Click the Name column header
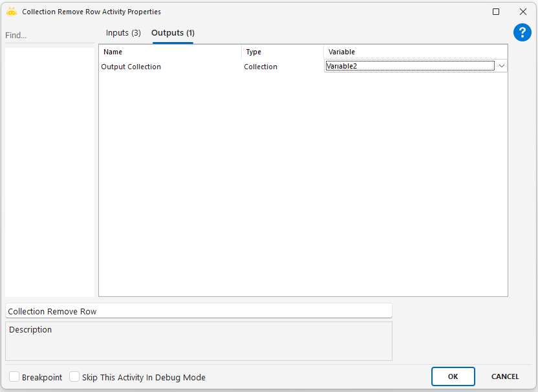 (x=170, y=52)
